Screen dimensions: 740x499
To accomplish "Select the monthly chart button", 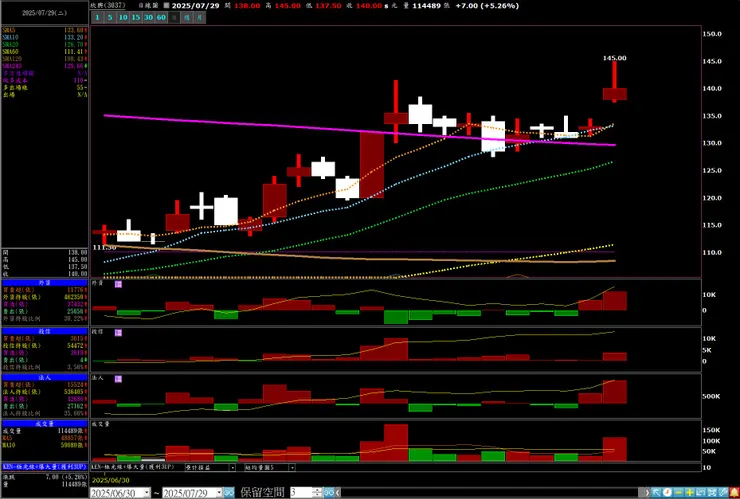I will (x=200, y=17).
